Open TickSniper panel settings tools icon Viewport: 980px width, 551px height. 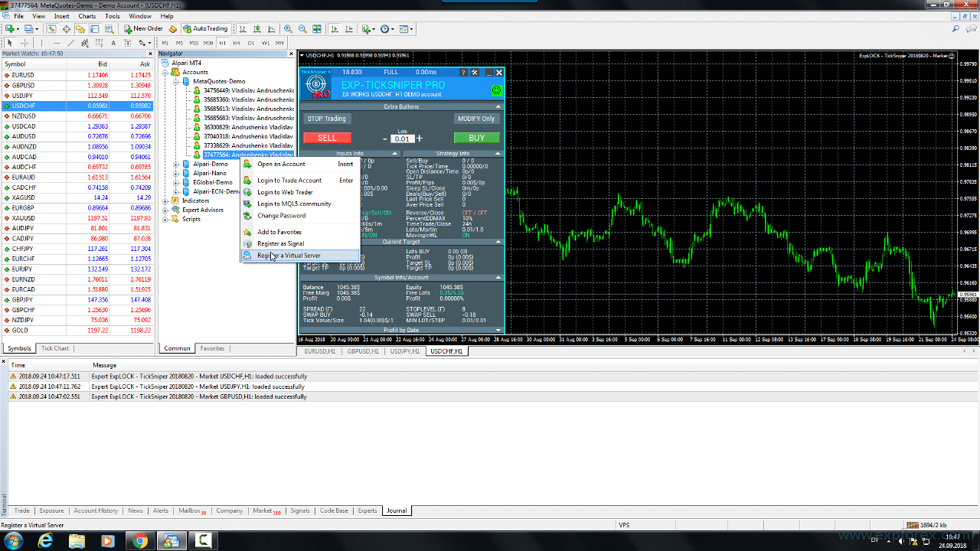tap(475, 72)
